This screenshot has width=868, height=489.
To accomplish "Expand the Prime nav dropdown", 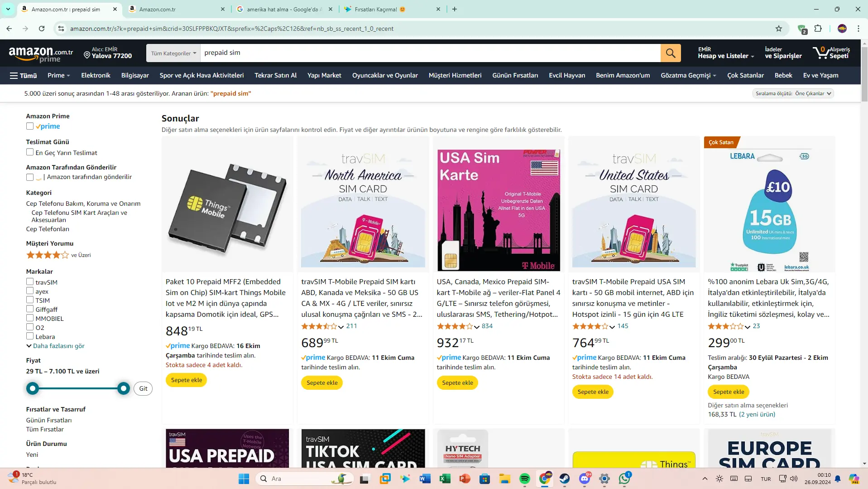I will 59,75.
